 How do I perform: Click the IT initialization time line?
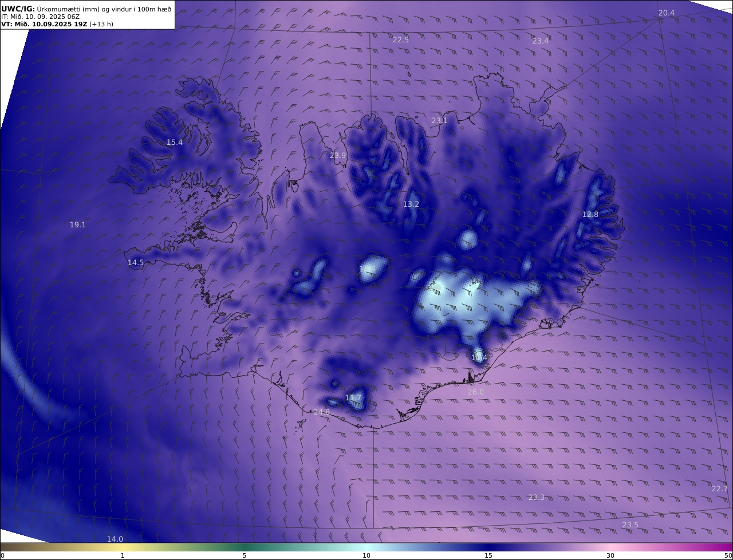click(x=40, y=17)
